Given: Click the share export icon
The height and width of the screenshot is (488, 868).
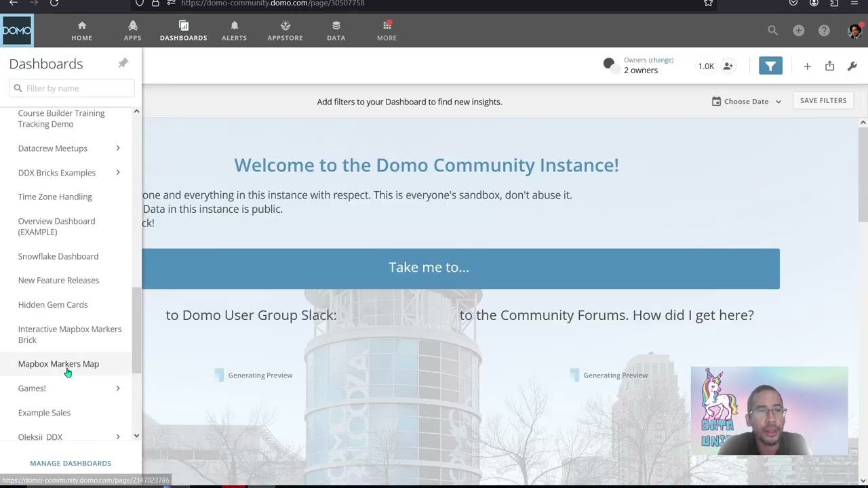Looking at the screenshot, I should [x=829, y=66].
